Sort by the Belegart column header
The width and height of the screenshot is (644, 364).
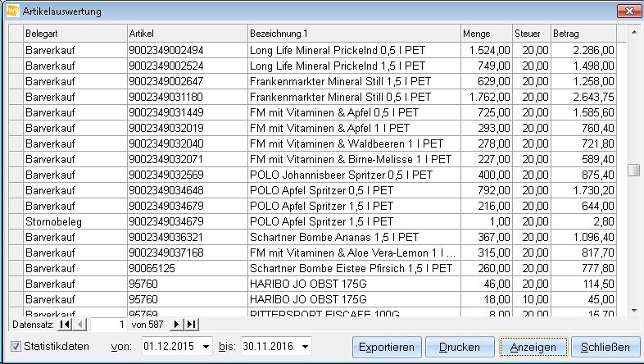point(75,34)
